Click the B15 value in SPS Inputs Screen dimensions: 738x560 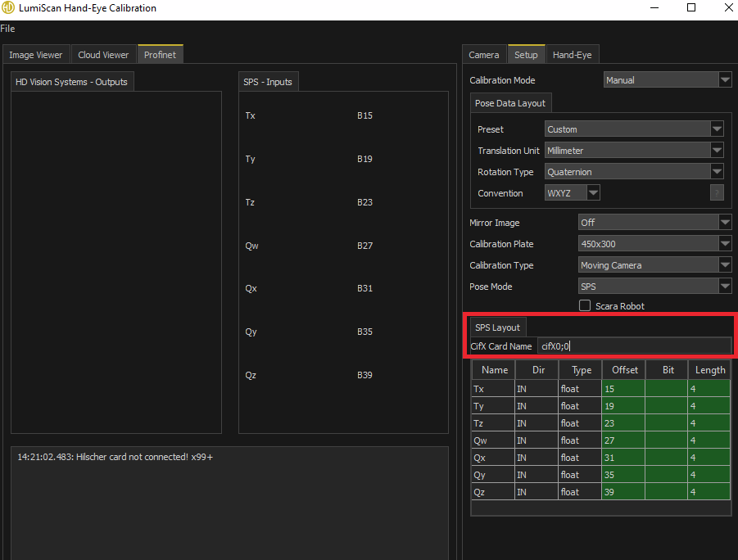point(364,115)
